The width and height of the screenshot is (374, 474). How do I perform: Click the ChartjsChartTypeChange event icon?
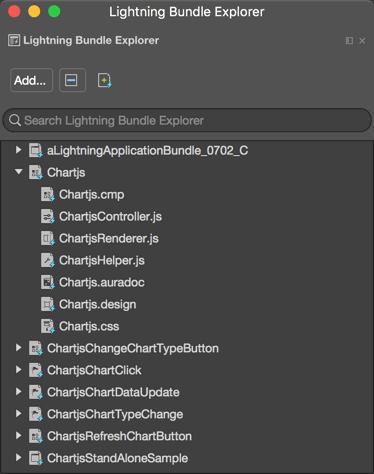[x=35, y=414]
